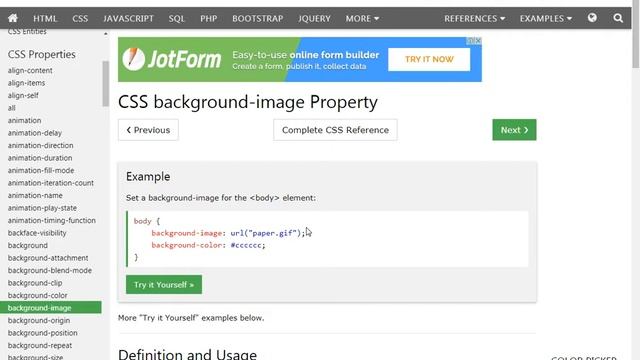Open background-origin in sidebar
This screenshot has height=360, width=640.
pos(39,320)
